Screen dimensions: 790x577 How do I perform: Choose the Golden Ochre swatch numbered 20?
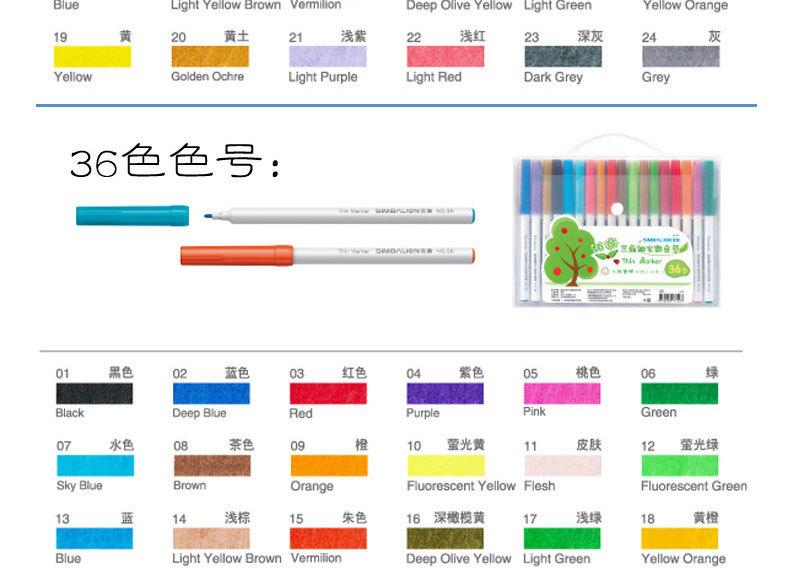point(211,57)
